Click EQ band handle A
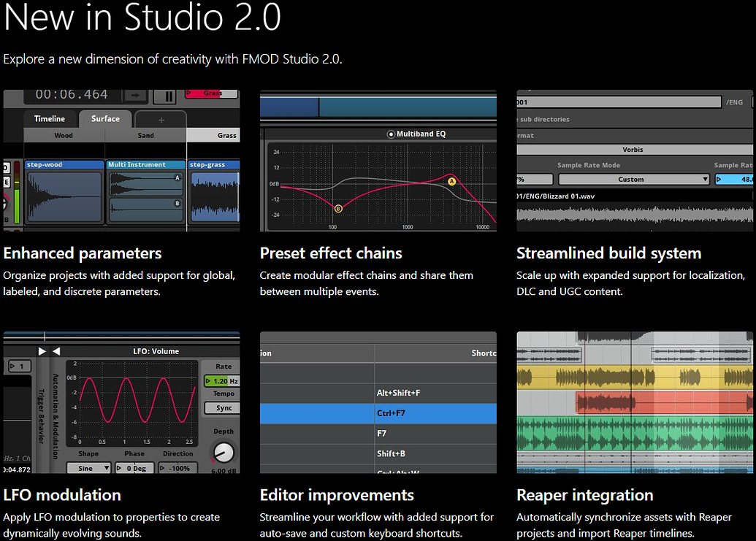This screenshot has width=756, height=541. 451,182
